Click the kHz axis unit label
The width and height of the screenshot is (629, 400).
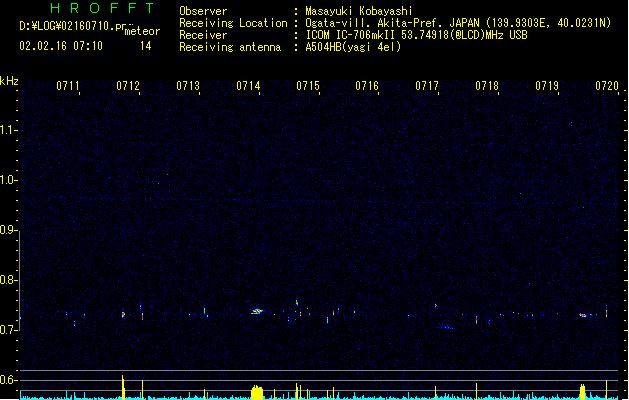pyautogui.click(x=9, y=81)
